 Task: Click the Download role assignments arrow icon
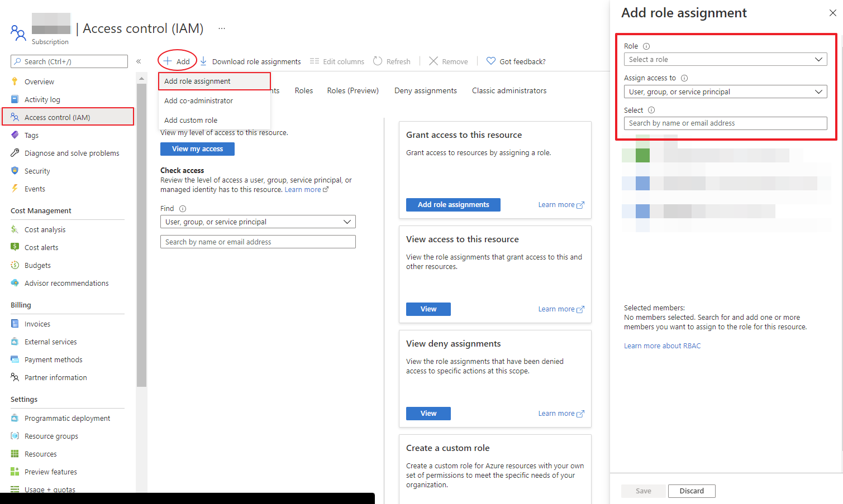coord(204,61)
